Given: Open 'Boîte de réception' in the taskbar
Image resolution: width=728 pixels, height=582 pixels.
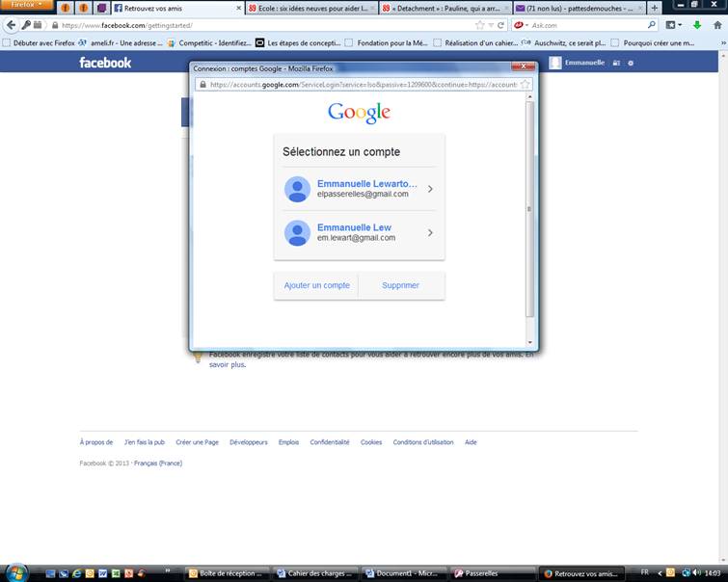Looking at the screenshot, I should click(x=229, y=573).
